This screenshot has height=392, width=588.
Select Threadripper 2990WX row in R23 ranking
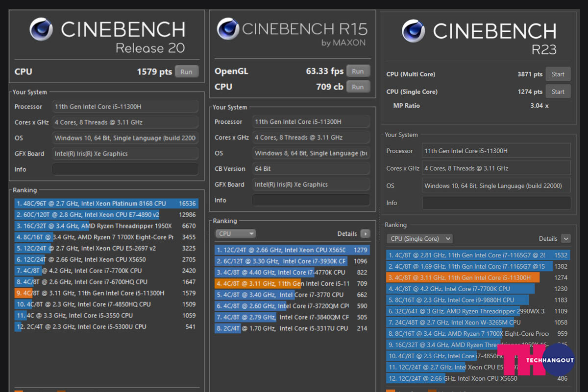pyautogui.click(x=478, y=311)
